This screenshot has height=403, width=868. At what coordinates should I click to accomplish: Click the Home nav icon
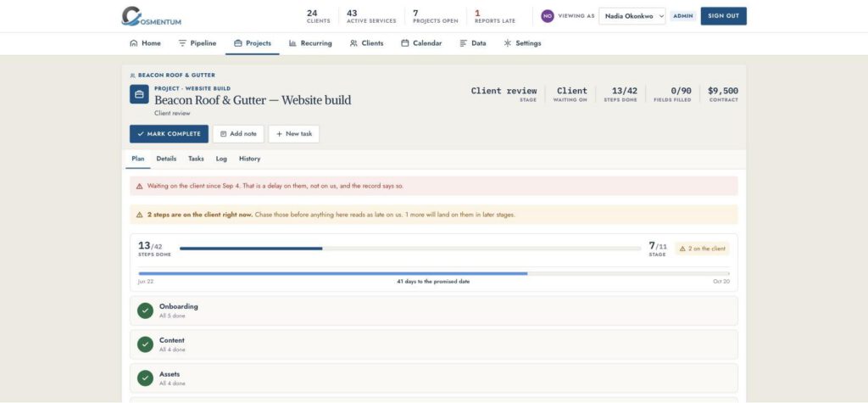point(133,43)
